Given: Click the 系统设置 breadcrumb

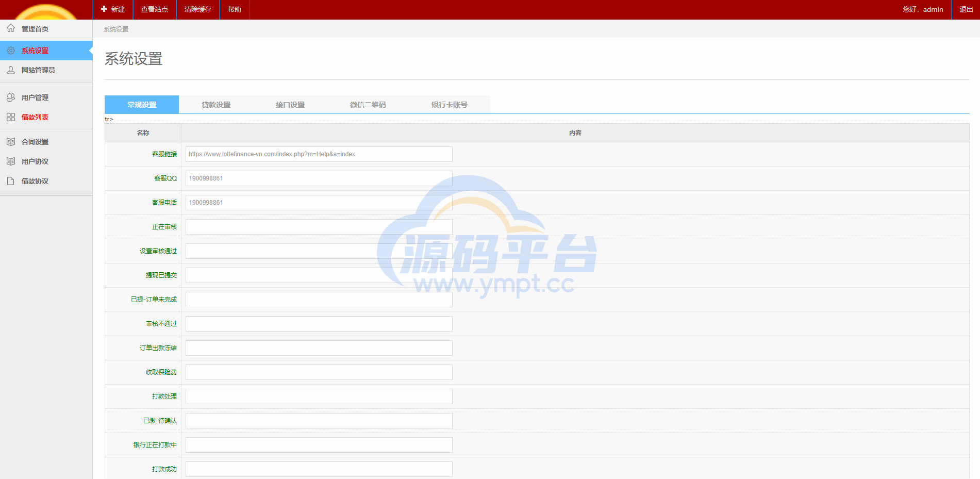Looking at the screenshot, I should [116, 29].
